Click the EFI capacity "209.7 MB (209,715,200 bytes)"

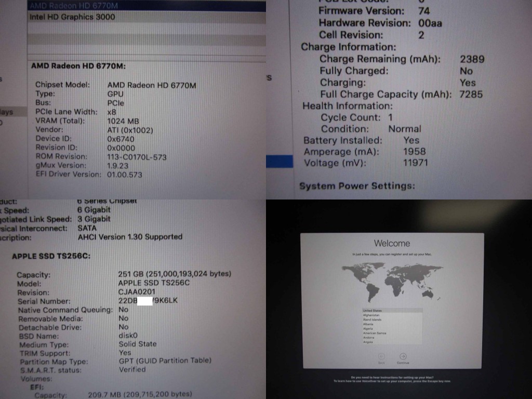coord(140,394)
